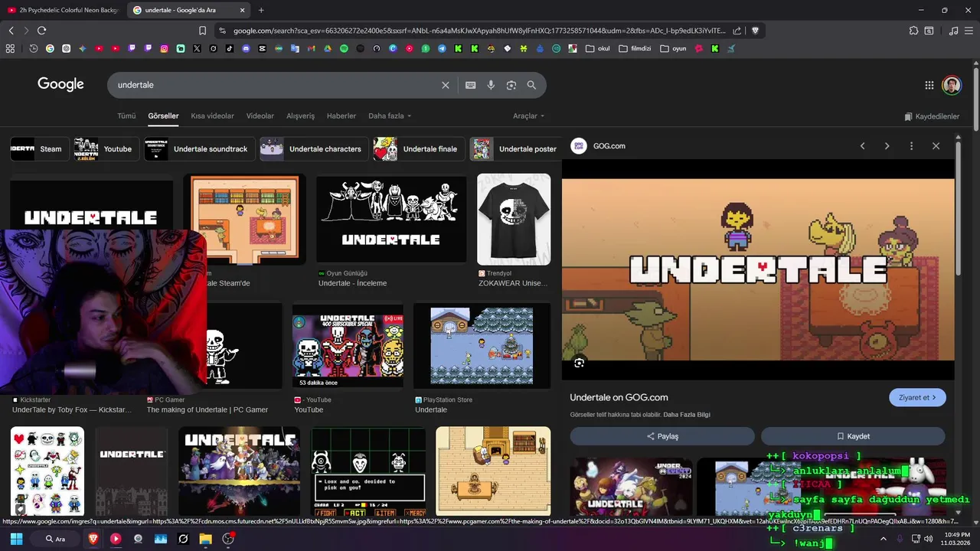Search by image with the Google Lens icon
The image size is (980, 551).
[511, 85]
